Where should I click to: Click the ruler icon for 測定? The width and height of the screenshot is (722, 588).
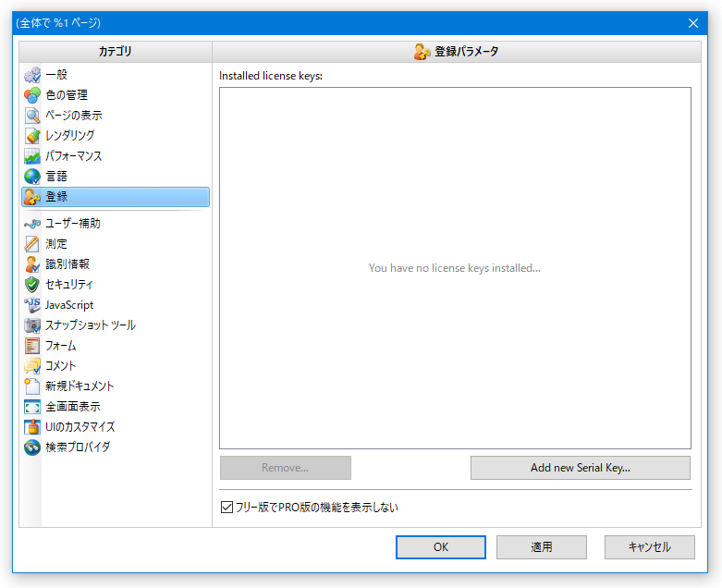click(32, 244)
